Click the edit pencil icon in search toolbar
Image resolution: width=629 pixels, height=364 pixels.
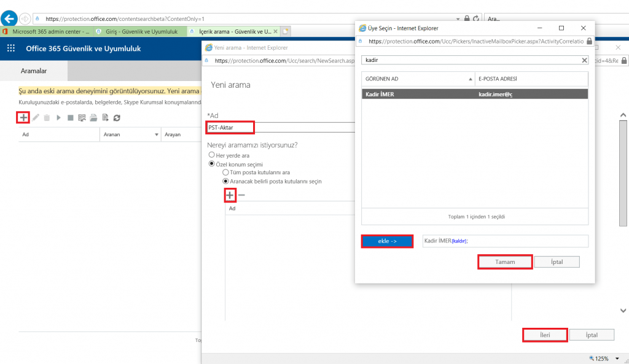click(x=36, y=118)
